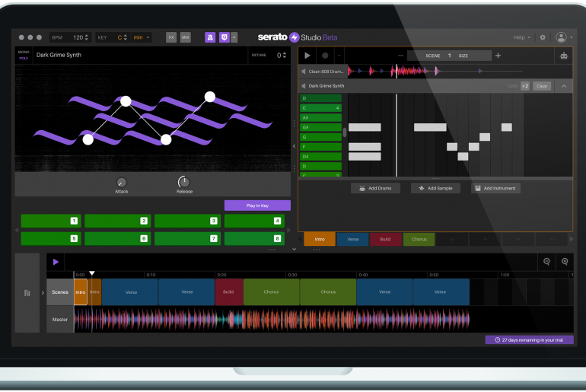
Task: Trigger instrument pad 2
Action: [117, 221]
